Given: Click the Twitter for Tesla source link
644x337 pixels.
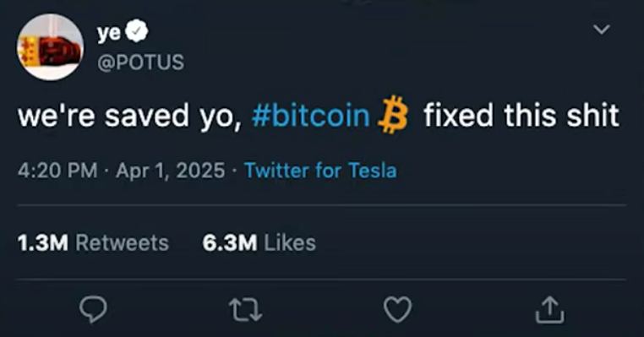Looking at the screenshot, I should [321, 171].
